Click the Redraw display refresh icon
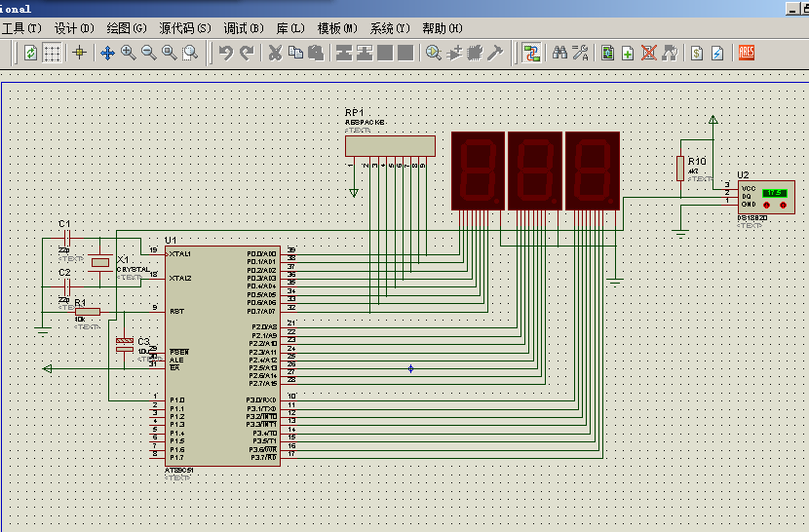 (31, 53)
